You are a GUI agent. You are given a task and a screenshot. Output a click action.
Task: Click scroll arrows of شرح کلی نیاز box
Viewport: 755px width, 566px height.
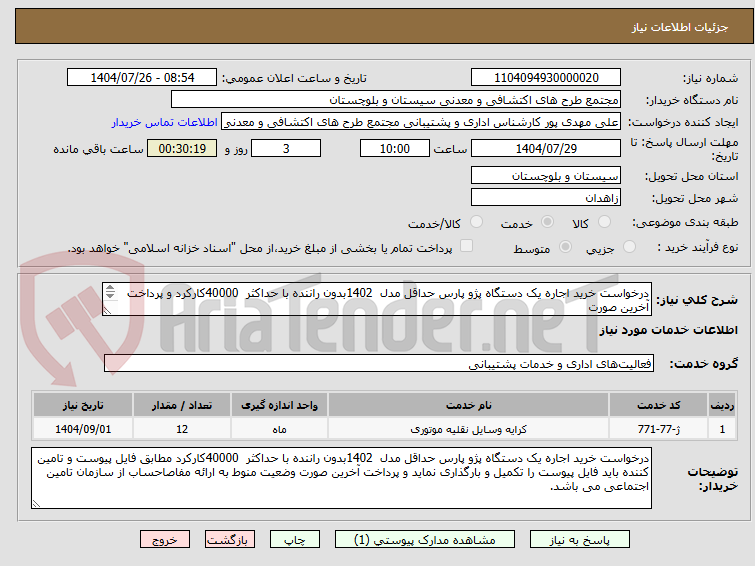110,291
